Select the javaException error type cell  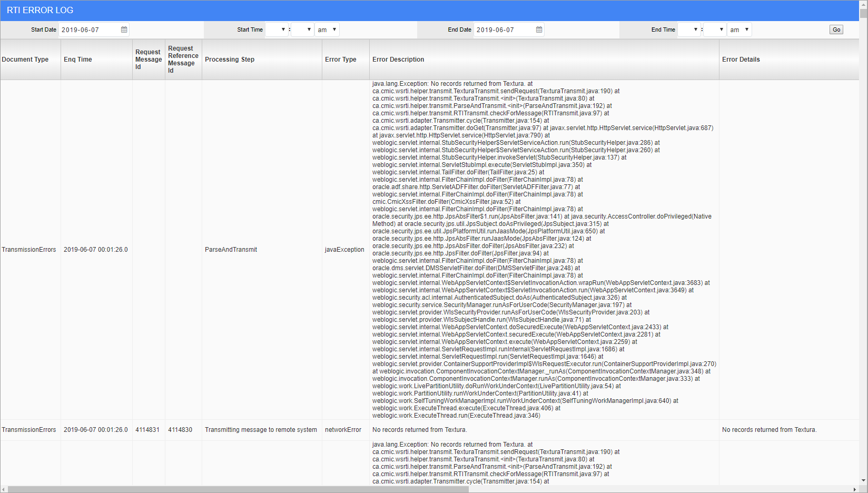point(344,250)
